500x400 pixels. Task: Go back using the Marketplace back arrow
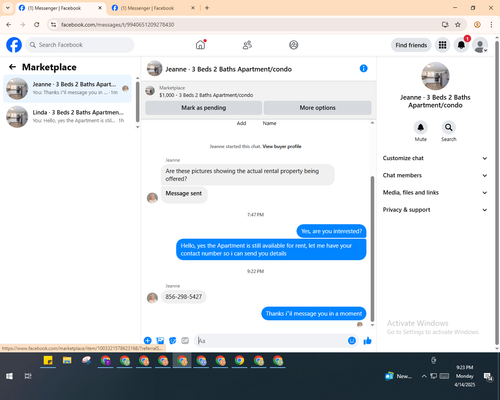tap(13, 67)
